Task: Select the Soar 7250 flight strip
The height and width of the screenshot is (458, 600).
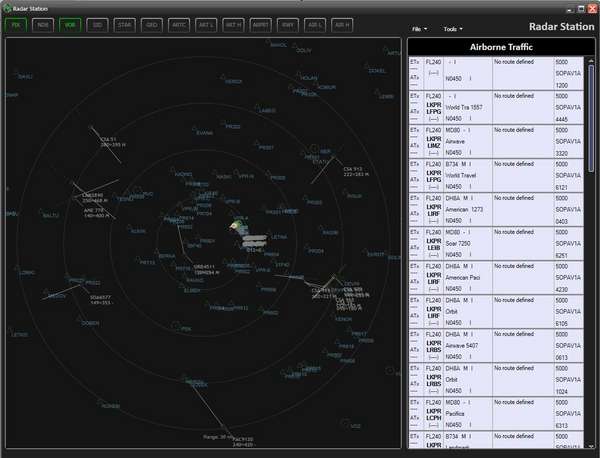Action: (496, 244)
